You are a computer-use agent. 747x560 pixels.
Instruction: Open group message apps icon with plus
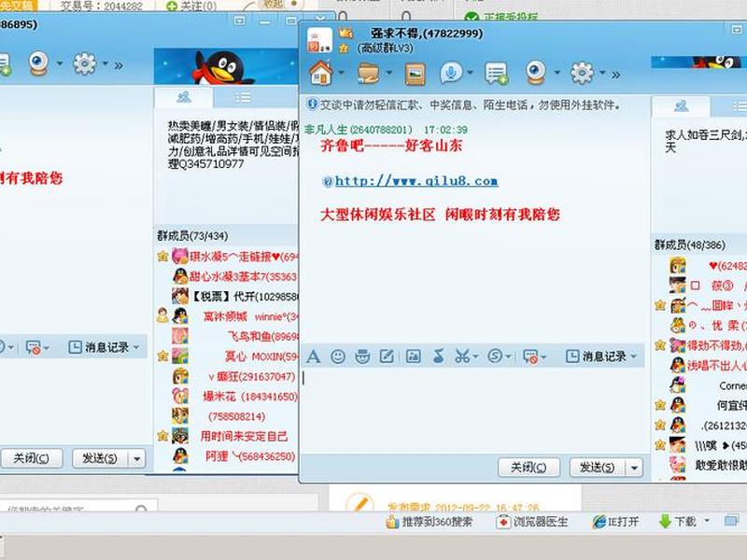(497, 74)
